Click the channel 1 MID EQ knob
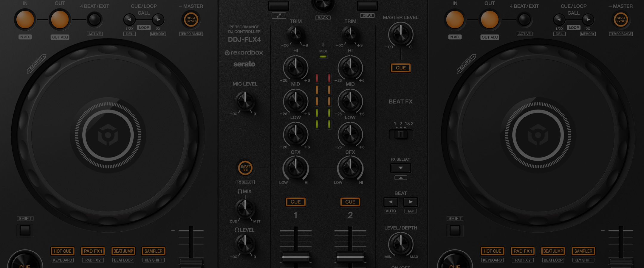 pyautogui.click(x=296, y=101)
